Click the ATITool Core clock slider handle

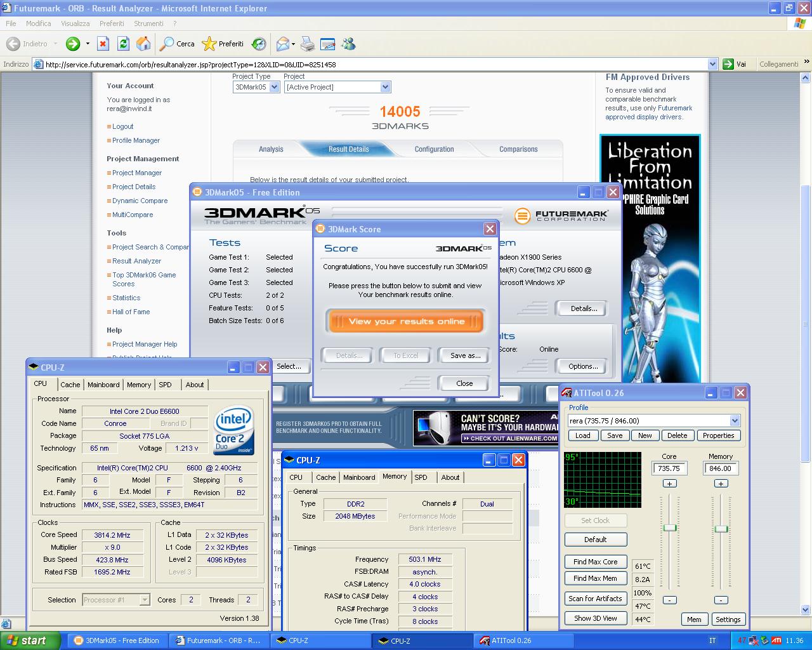tap(670, 528)
